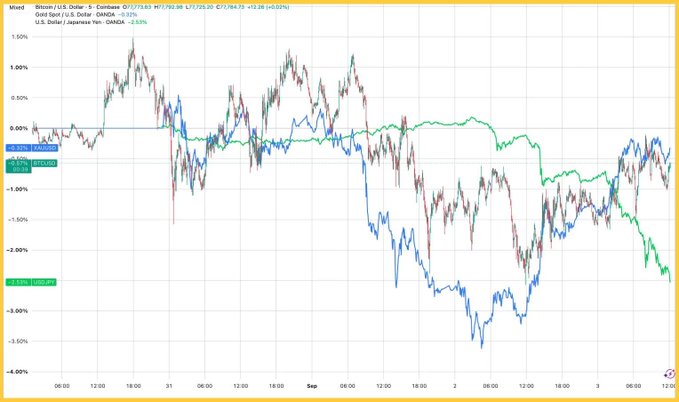
Task: Click the Sep label on time axis
Action: (x=312, y=386)
